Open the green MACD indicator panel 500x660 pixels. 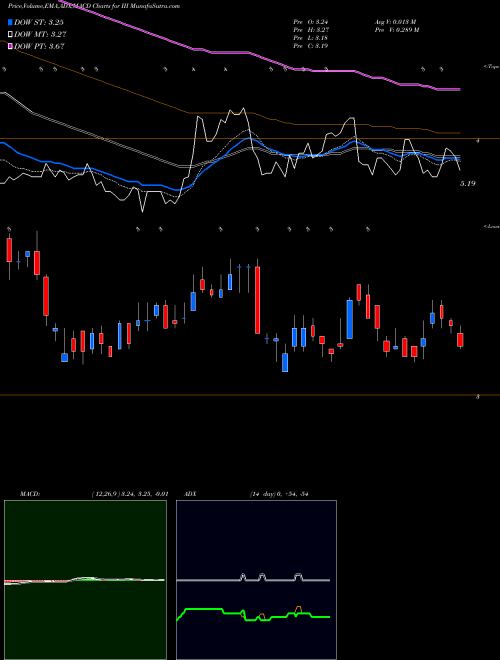coord(85,580)
